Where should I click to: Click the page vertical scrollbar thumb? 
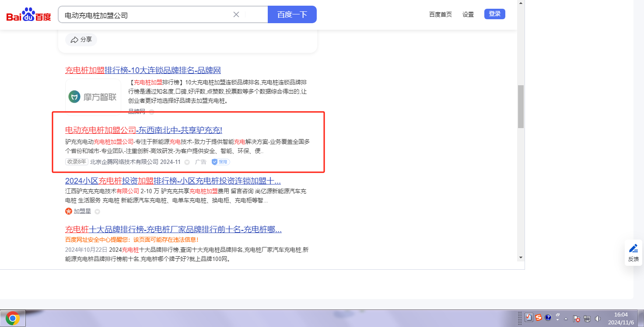point(521,106)
